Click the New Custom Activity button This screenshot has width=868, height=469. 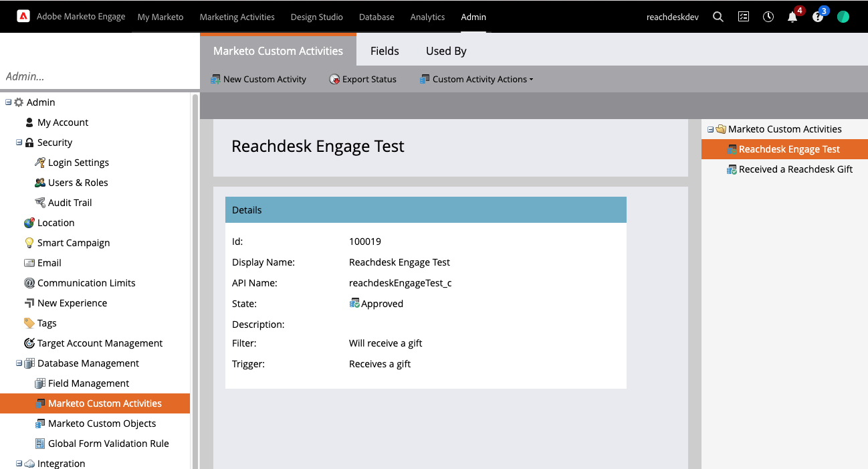tap(258, 79)
